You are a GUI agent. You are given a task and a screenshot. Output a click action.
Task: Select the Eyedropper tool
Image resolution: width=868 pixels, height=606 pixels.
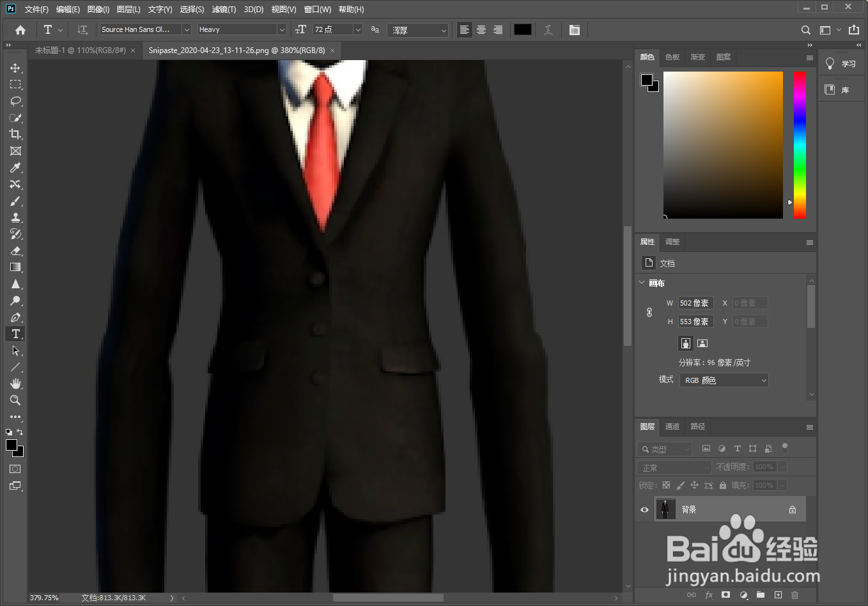point(15,167)
